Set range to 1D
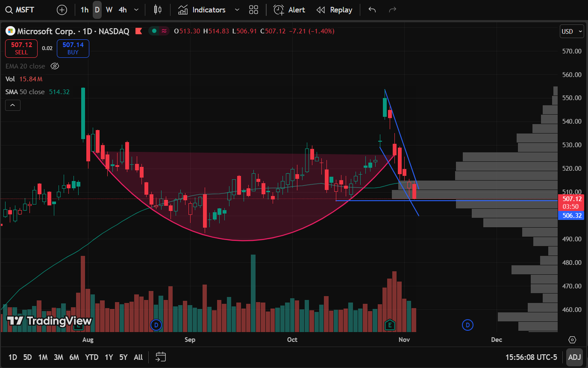The width and height of the screenshot is (588, 368). pyautogui.click(x=13, y=357)
